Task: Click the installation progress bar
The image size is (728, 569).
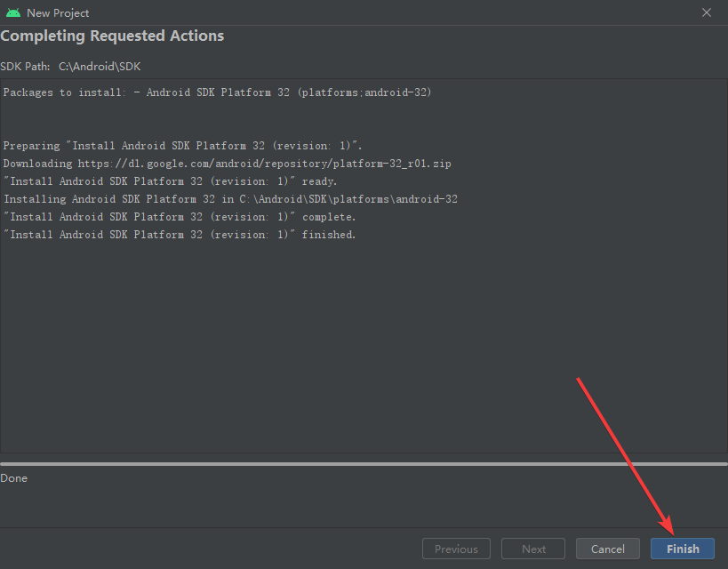Action: (364, 463)
